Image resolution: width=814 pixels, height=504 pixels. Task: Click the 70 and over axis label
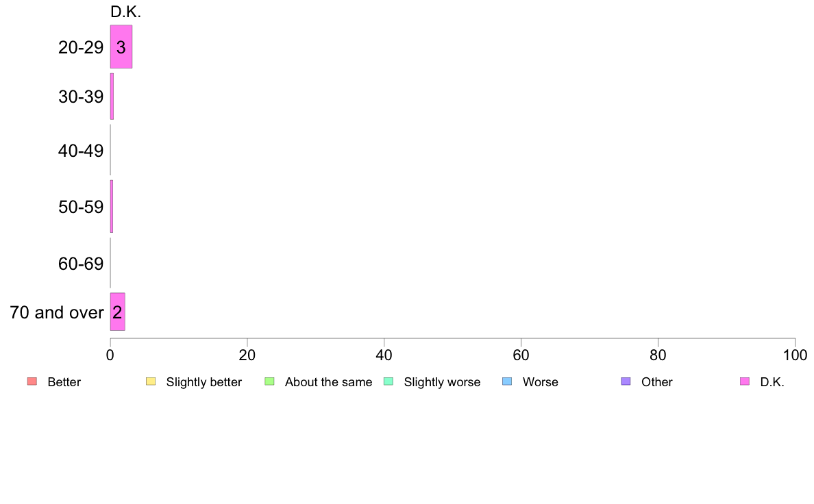click(56, 313)
